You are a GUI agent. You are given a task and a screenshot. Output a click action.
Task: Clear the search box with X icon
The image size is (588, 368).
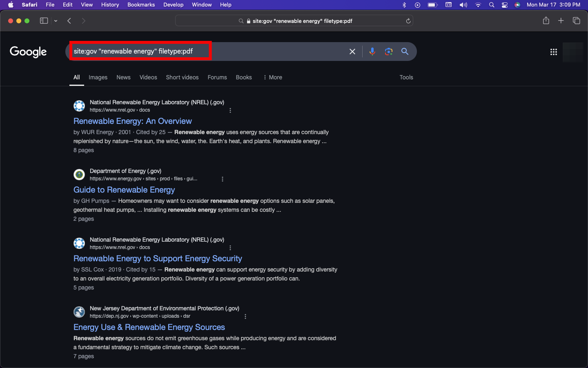click(352, 52)
